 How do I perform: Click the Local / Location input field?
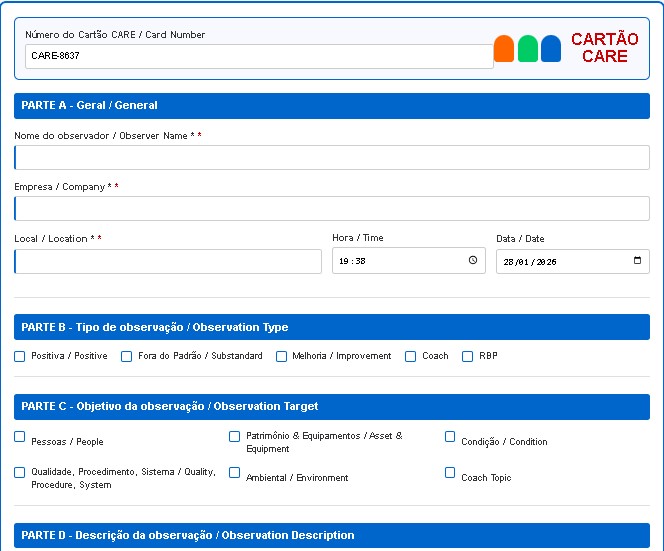(x=168, y=261)
